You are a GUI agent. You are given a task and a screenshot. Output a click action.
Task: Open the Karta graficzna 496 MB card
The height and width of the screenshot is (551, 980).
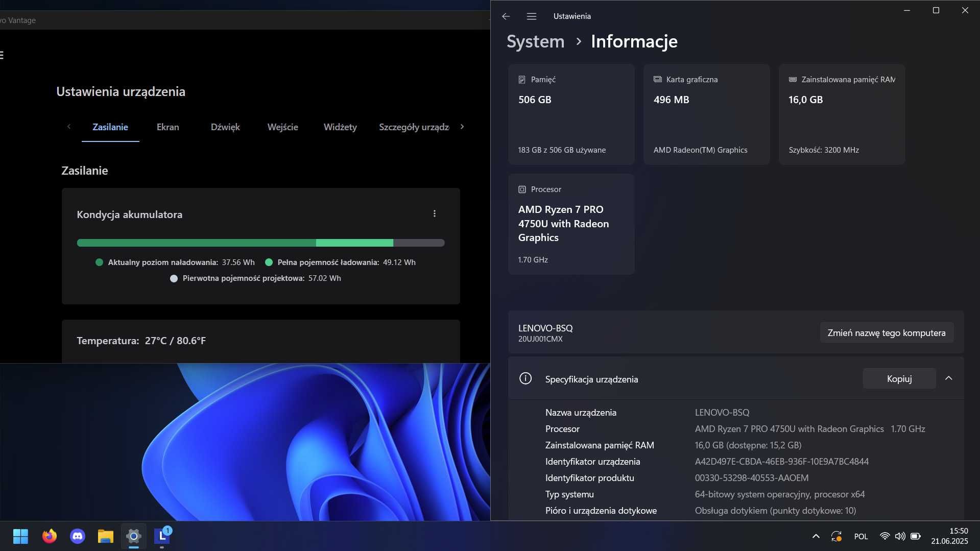coord(706,114)
